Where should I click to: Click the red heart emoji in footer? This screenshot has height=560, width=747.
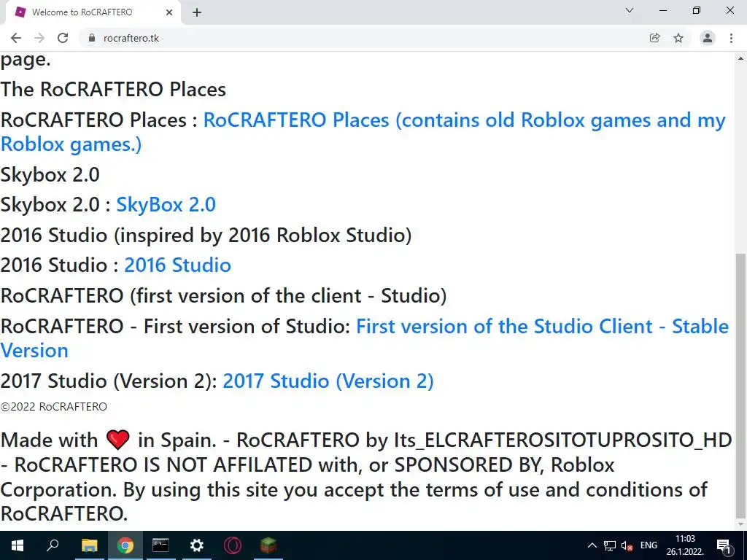tap(117, 440)
